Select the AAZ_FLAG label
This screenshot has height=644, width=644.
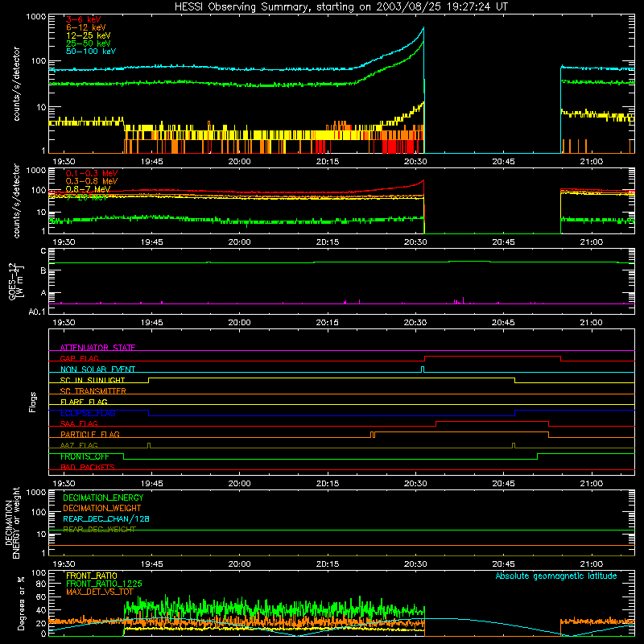79,446
